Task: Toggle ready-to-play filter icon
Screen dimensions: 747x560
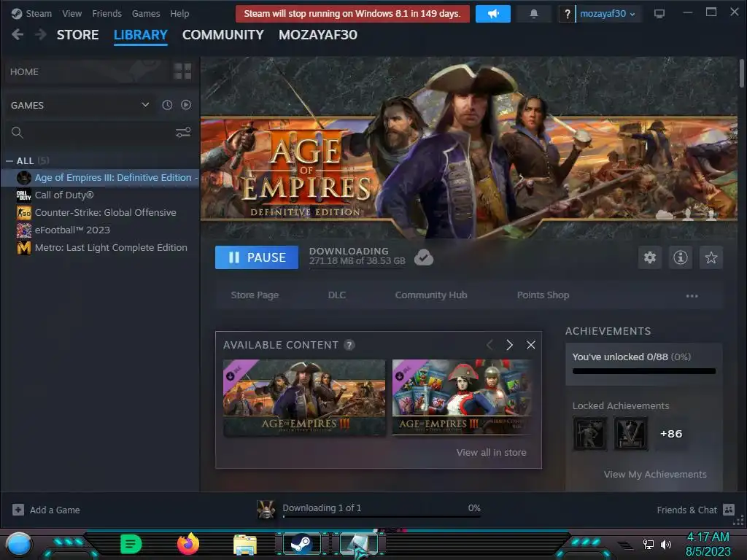Action: 186,105
